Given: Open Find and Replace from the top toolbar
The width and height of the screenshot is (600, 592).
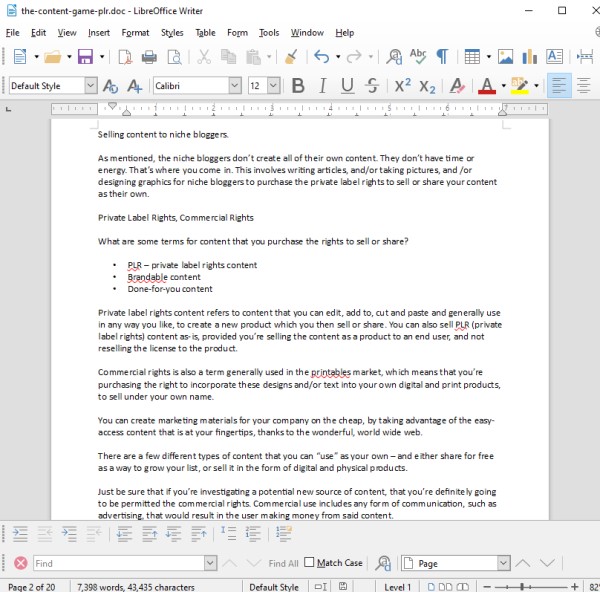Looking at the screenshot, I should 394,57.
